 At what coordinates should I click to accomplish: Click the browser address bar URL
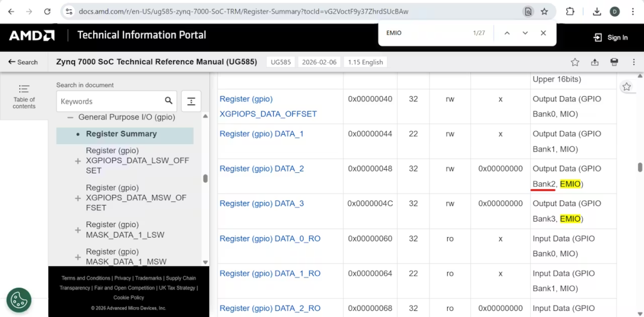point(243,11)
